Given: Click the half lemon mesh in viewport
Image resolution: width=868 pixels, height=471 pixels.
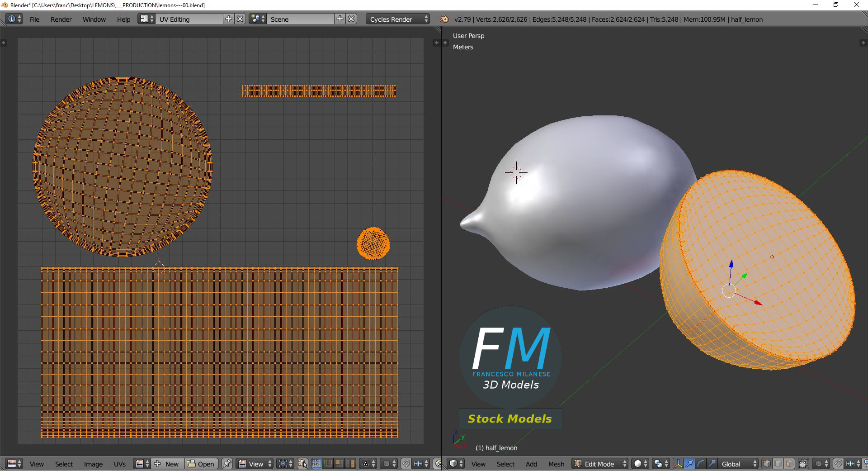Looking at the screenshot, I should 757,270.
